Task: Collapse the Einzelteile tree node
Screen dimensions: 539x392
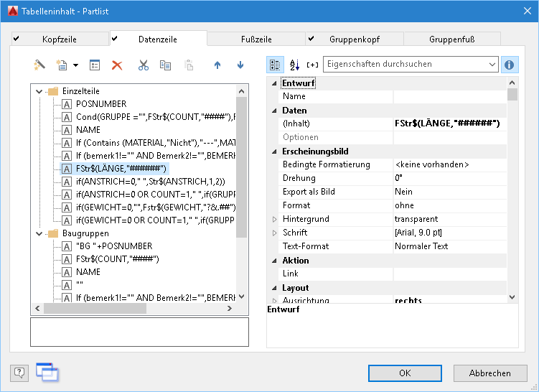Action: (x=39, y=91)
